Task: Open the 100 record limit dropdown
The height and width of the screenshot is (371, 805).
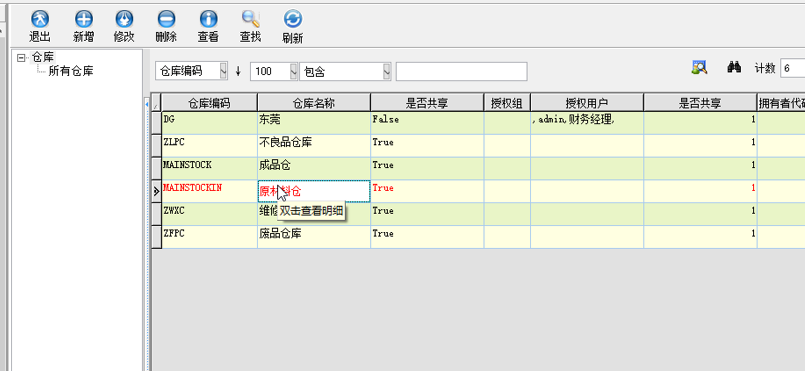Action: 294,71
